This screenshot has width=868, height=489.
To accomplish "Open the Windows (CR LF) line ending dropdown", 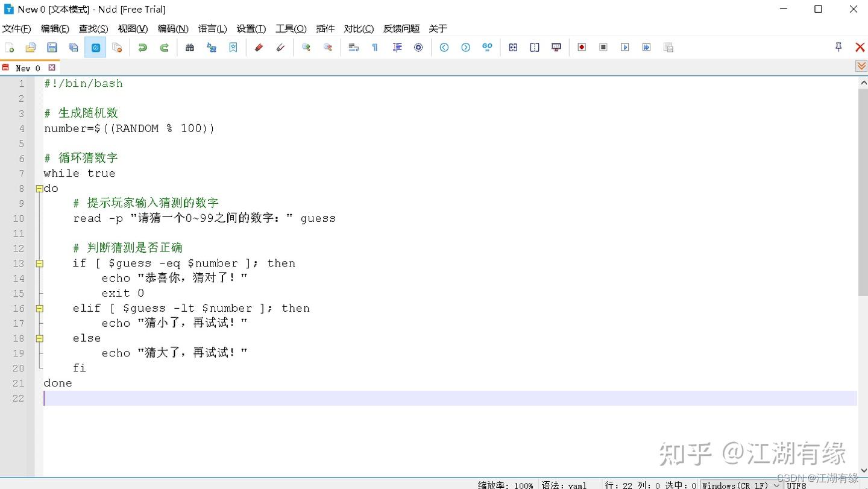I will pyautogui.click(x=777, y=485).
